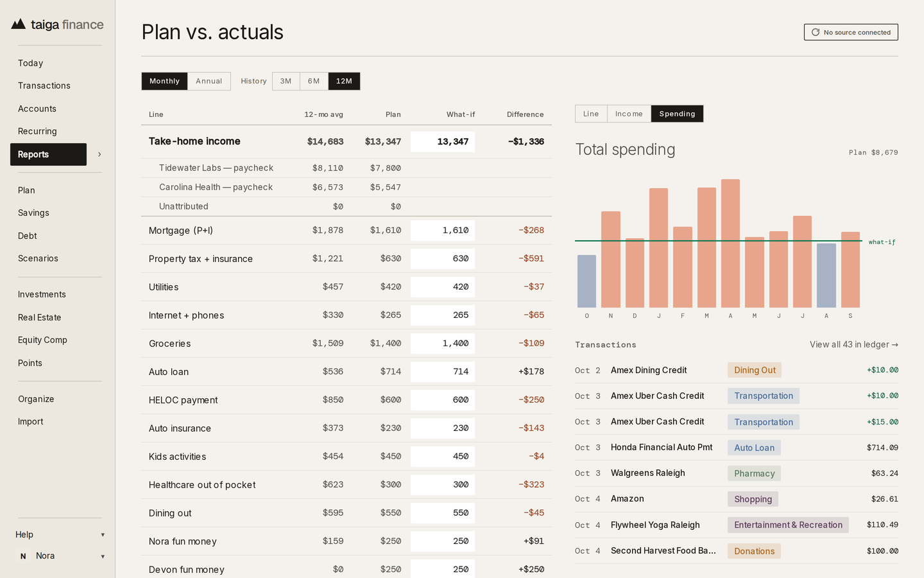Click the Entertainment & Recreation tag
Screen dimensions: 924x578
click(x=788, y=525)
